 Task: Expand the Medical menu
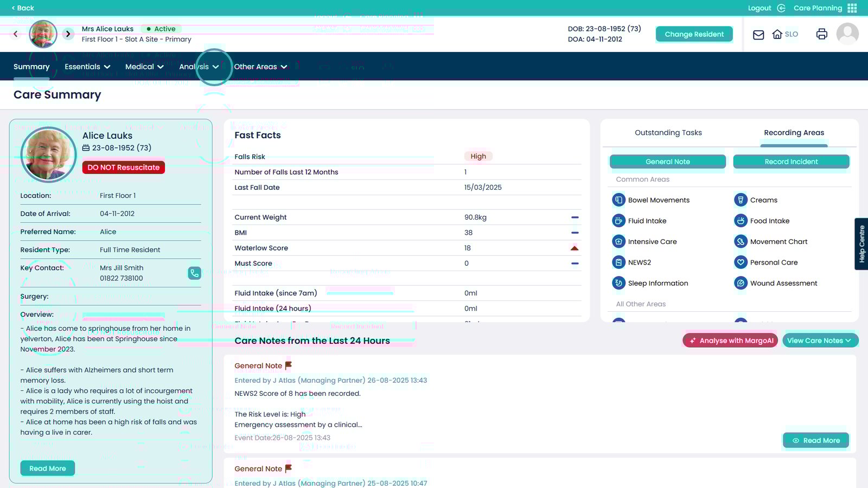(x=144, y=67)
